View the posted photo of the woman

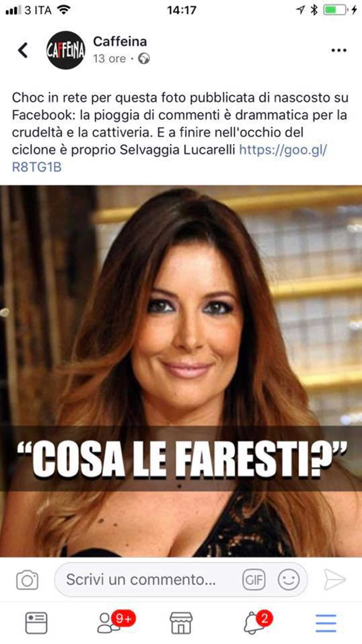coord(181,371)
